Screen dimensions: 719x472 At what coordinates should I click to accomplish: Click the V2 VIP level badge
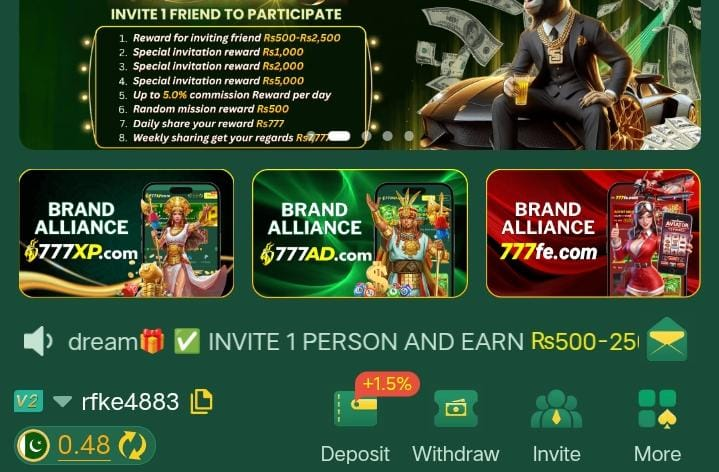point(28,401)
